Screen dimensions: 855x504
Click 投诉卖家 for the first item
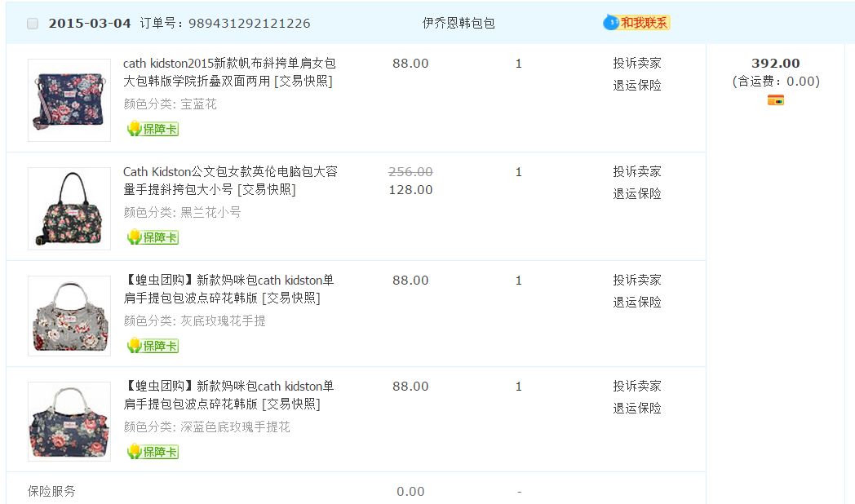pyautogui.click(x=637, y=64)
